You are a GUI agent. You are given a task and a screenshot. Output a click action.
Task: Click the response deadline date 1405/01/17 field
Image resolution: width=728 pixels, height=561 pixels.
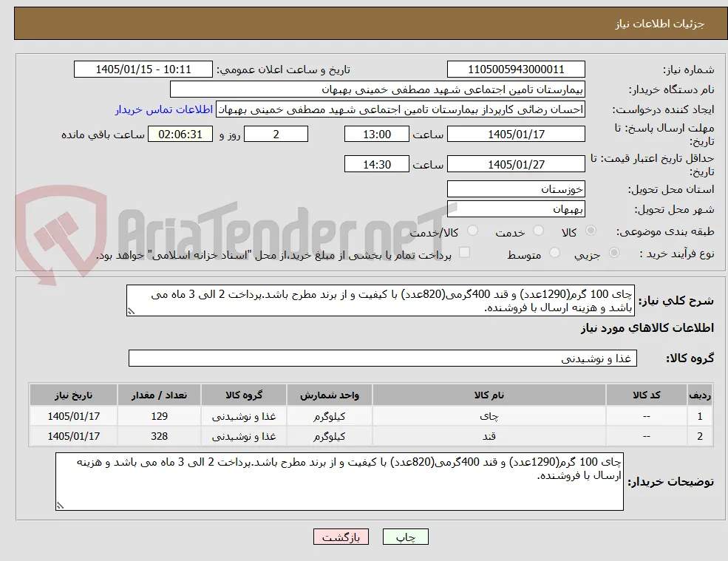516,135
